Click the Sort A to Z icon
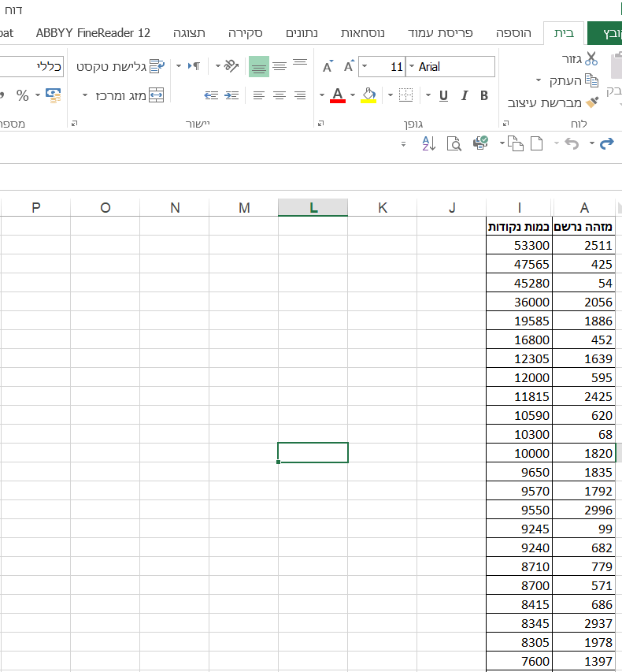 point(428,143)
